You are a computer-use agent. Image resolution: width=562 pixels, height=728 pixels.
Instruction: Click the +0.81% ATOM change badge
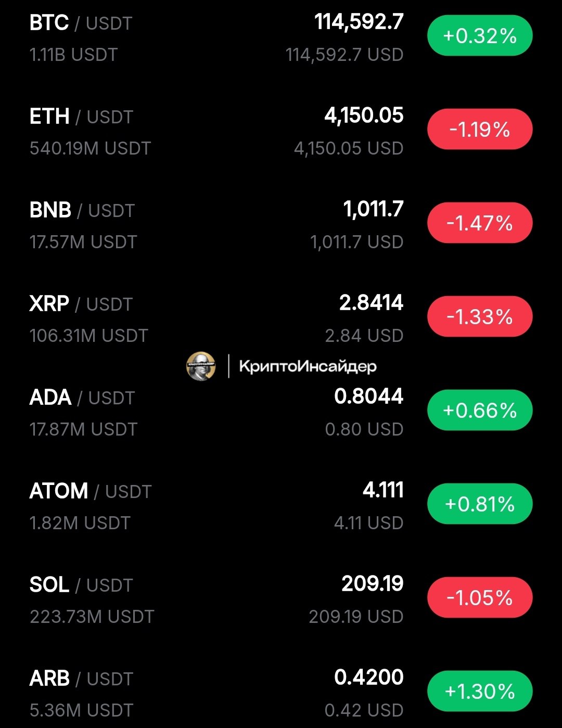point(480,504)
